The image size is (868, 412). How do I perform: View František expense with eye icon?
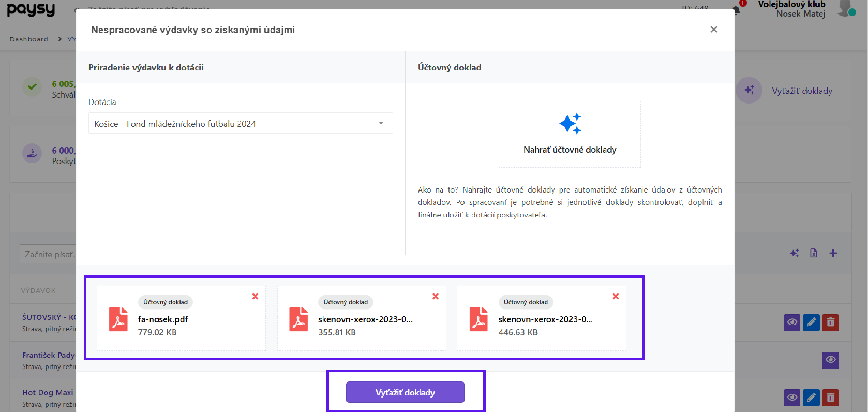point(830,360)
